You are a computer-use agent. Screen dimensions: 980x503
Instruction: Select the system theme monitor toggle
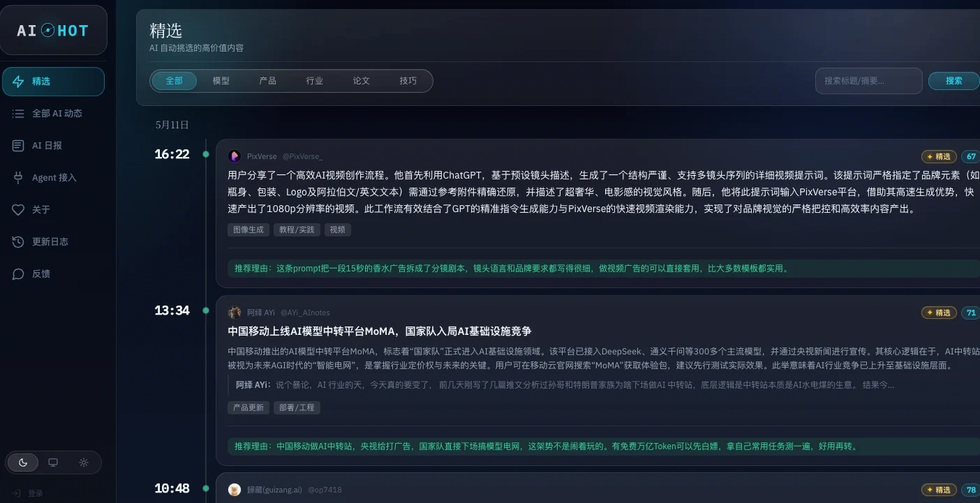[x=53, y=463]
